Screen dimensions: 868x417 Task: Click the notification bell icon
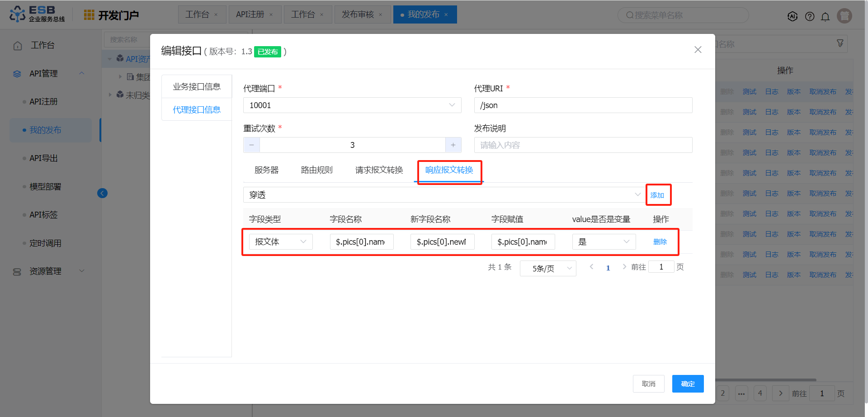point(825,17)
